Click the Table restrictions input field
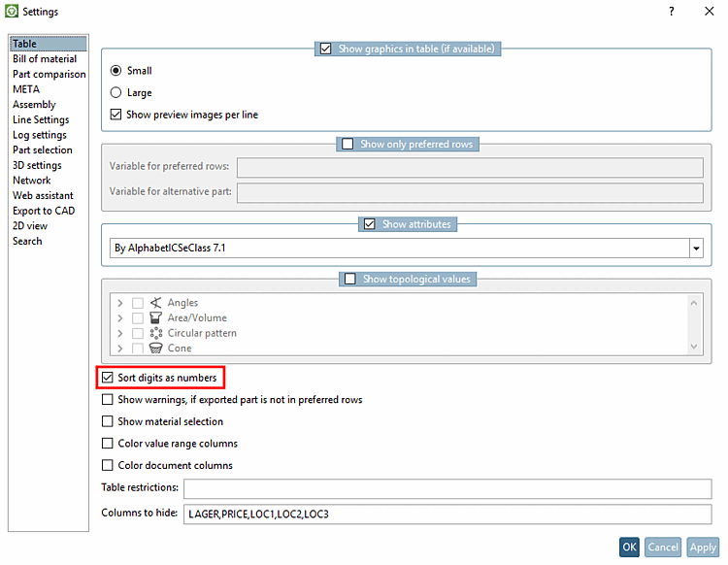Screen dimensions: 728x565 point(447,487)
